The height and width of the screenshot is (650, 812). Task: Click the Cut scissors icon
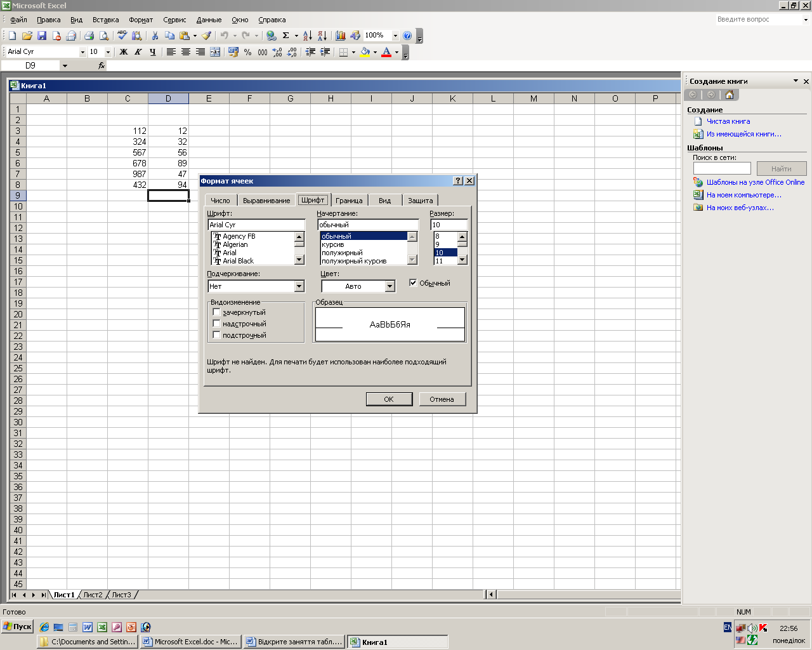tap(155, 36)
